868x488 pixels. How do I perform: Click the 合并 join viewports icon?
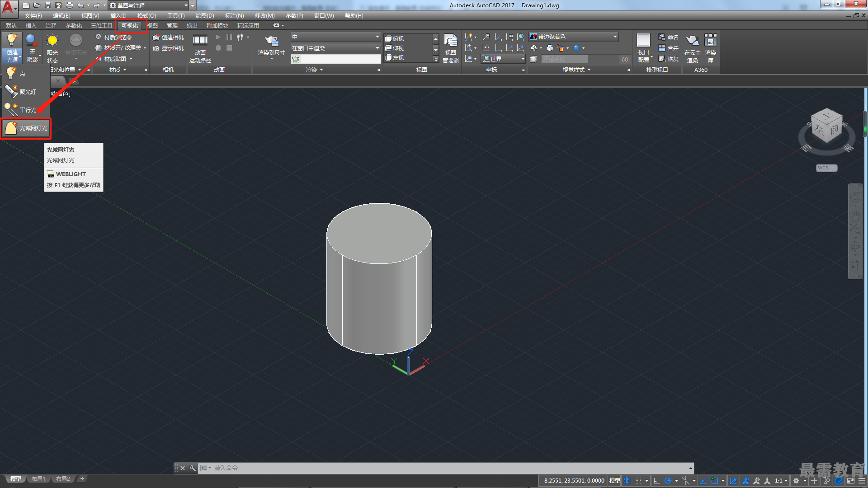pos(661,48)
